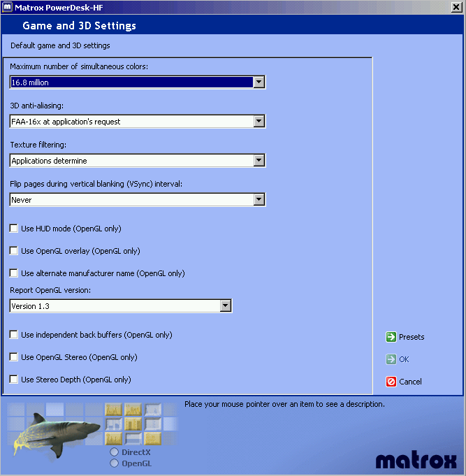Enable Use HUD mode checkbox

tap(14, 229)
